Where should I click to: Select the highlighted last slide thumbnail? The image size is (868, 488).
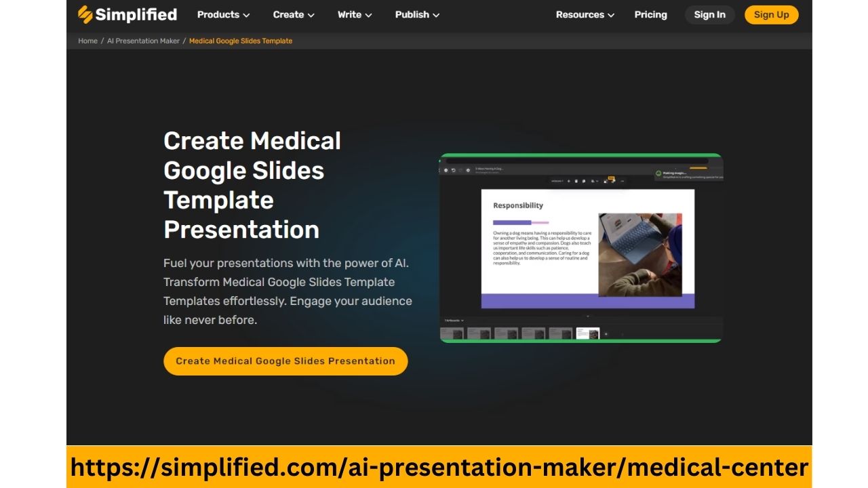(587, 333)
